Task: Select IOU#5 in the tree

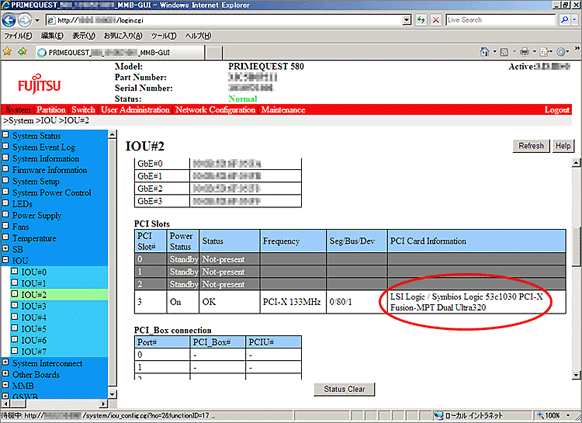Action: point(34,329)
